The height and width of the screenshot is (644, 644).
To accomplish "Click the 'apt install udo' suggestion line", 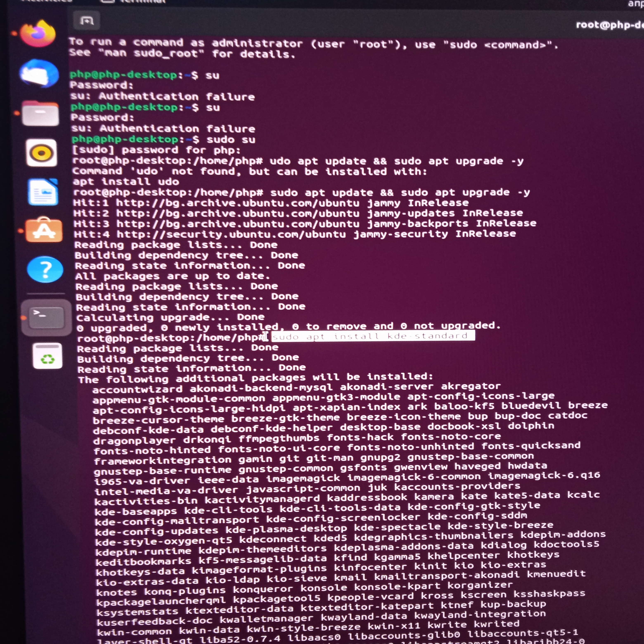I will (126, 182).
